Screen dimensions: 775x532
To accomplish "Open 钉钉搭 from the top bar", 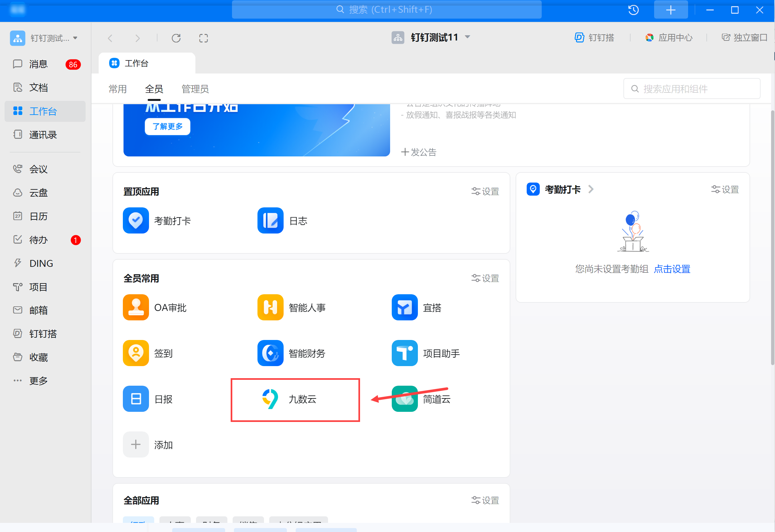I will 595,38.
